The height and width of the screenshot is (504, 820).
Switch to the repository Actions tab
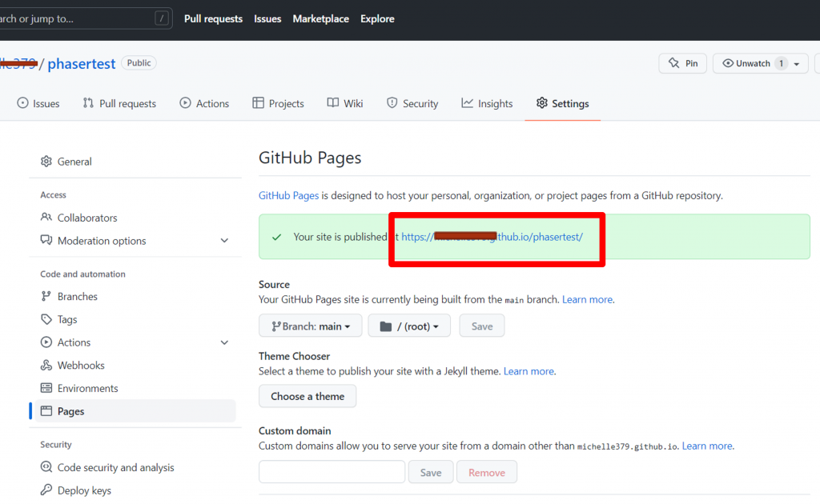(x=204, y=103)
